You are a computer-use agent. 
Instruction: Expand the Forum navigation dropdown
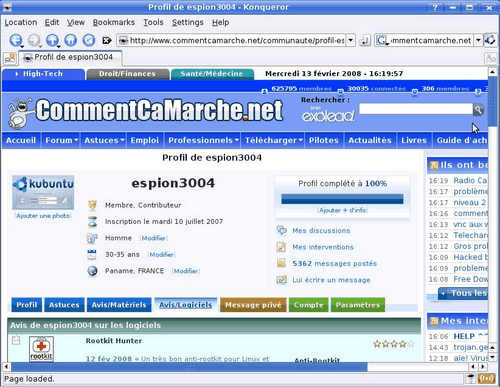click(x=76, y=140)
